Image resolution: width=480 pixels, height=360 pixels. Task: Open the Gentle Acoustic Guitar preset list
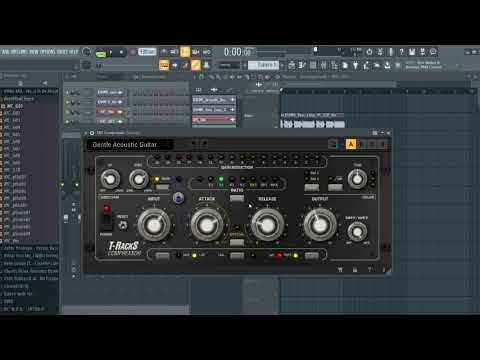point(130,145)
